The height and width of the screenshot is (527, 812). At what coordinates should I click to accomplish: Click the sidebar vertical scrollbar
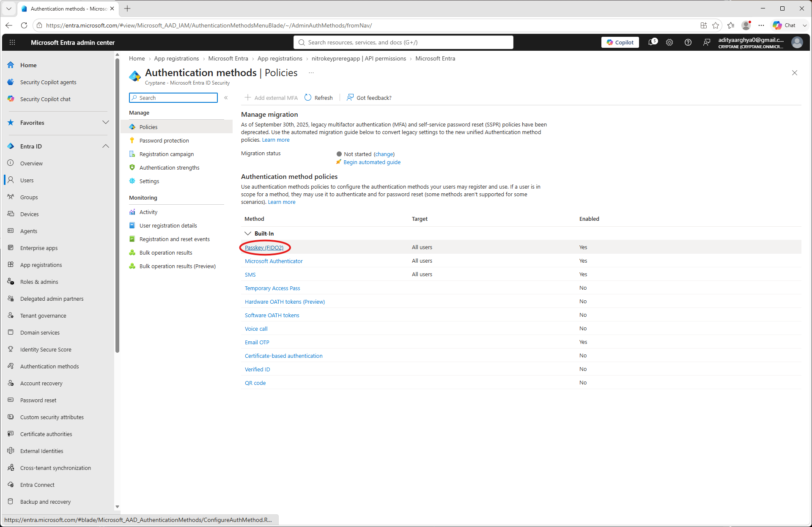(x=117, y=205)
